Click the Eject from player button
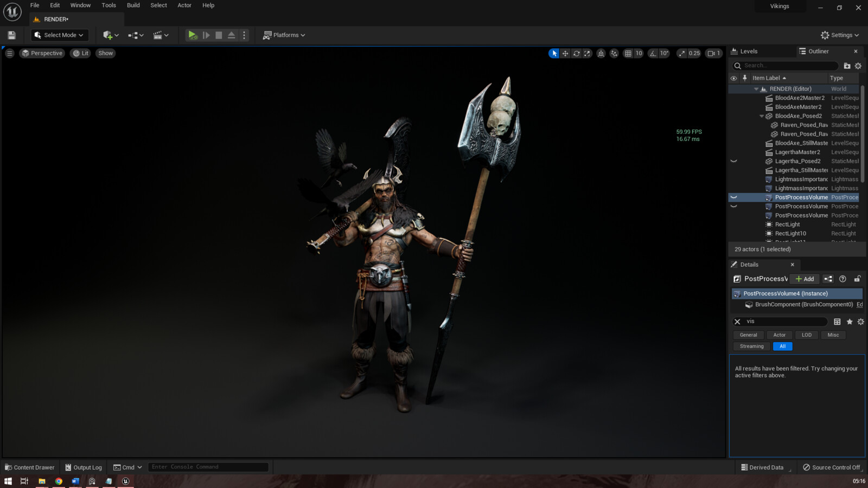The height and width of the screenshot is (488, 868). 232,35
